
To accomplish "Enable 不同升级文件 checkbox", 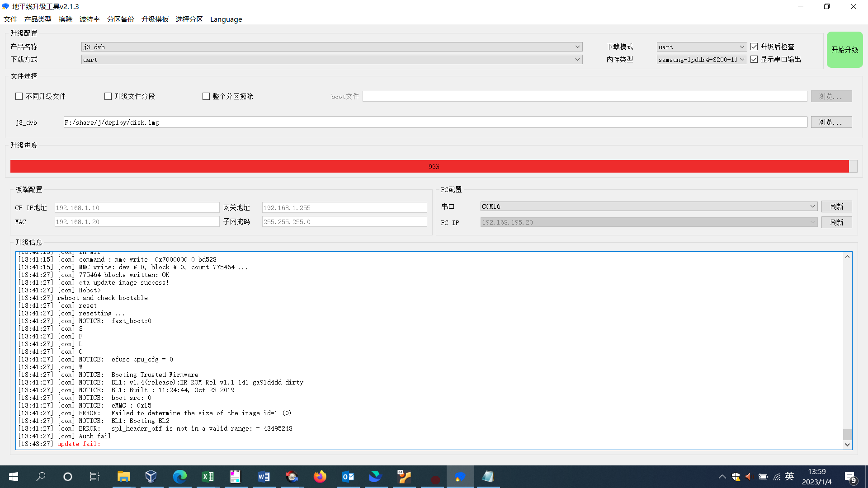I will click(x=19, y=96).
